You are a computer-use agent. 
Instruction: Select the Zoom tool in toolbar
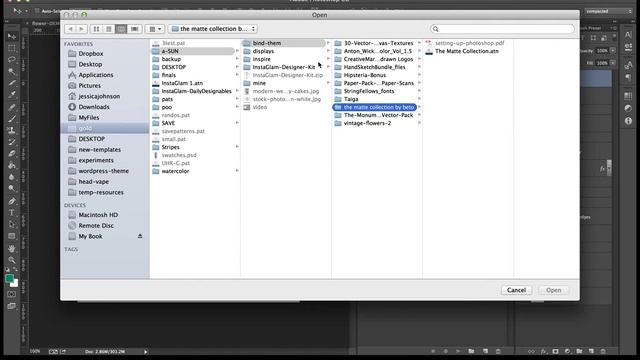[x=12, y=260]
